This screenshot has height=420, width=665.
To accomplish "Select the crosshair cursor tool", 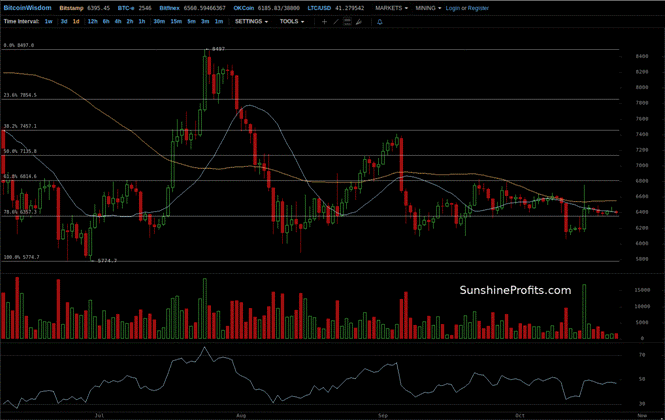I will pyautogui.click(x=323, y=21).
